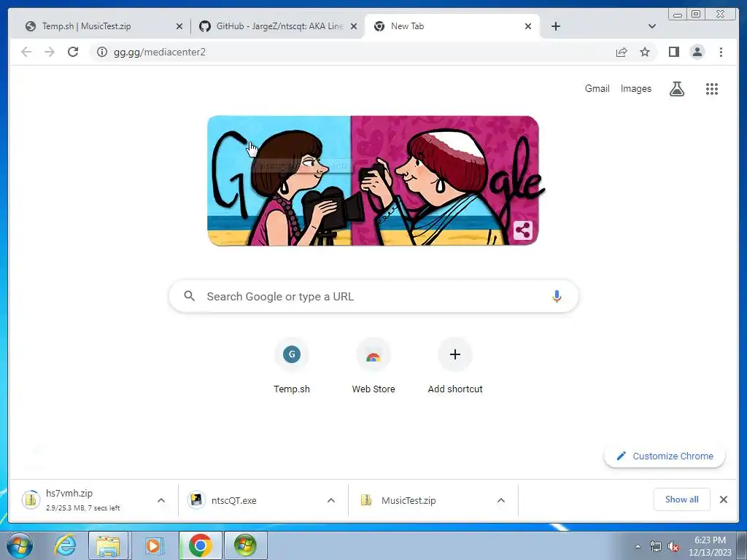Click Add shortcut tile
The width and height of the screenshot is (747, 560).
pos(455,366)
